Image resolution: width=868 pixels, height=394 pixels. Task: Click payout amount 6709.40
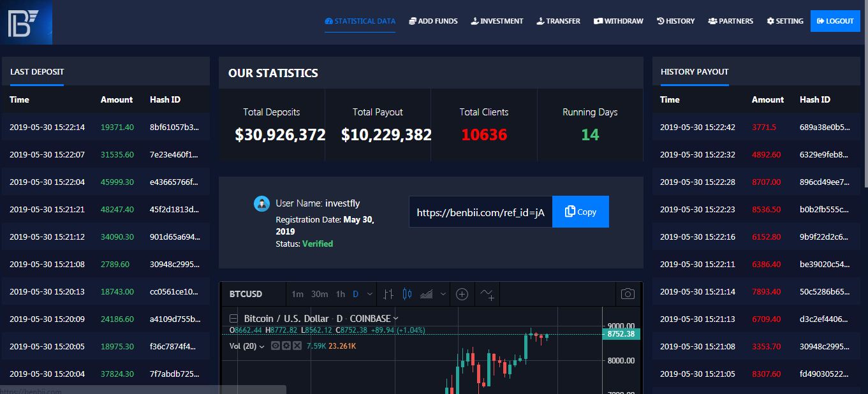tap(766, 319)
